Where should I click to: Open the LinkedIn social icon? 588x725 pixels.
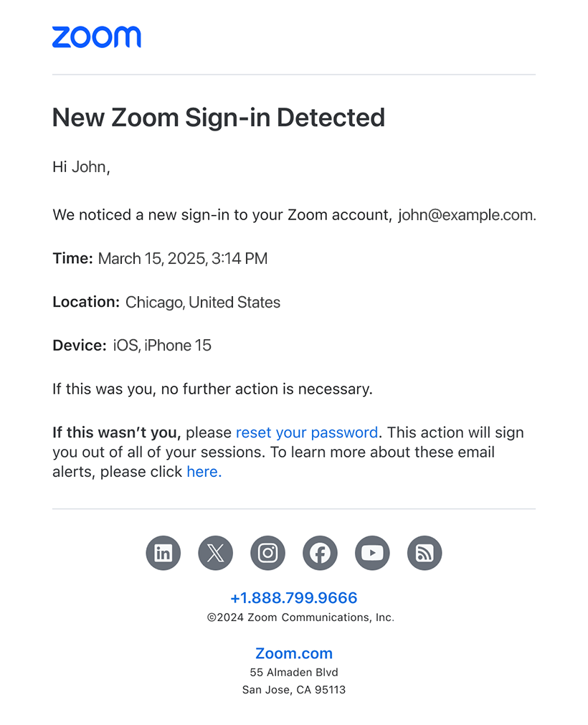163,553
